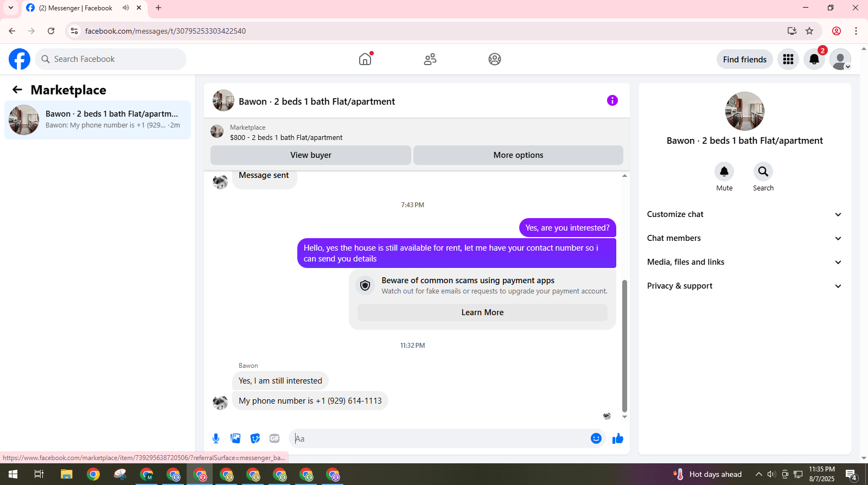This screenshot has height=485, width=868.
Task: Click the chat scrollbar down arrow
Action: [624, 417]
